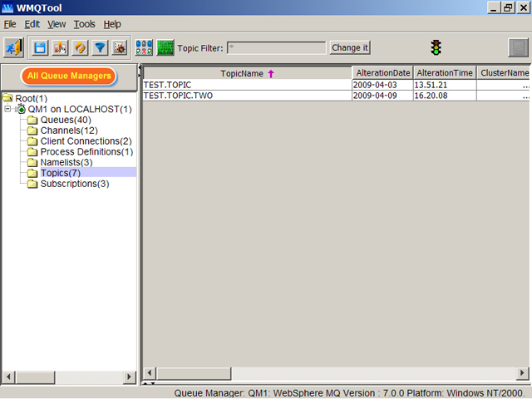This screenshot has width=532, height=399.
Task: Select the TEST.TOPIC.TWO row name cell
Action: [x=248, y=96]
